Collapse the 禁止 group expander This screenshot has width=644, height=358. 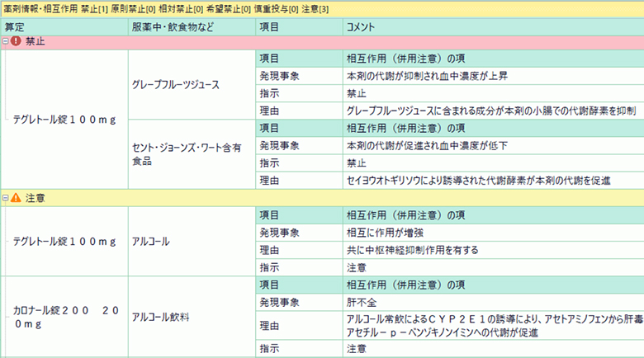(x=5, y=41)
